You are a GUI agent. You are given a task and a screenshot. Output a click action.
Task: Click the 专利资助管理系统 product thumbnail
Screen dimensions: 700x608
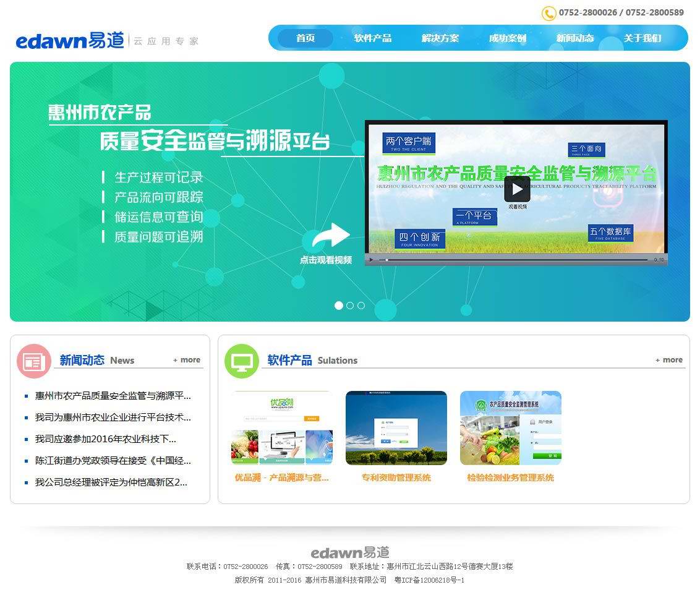click(396, 427)
